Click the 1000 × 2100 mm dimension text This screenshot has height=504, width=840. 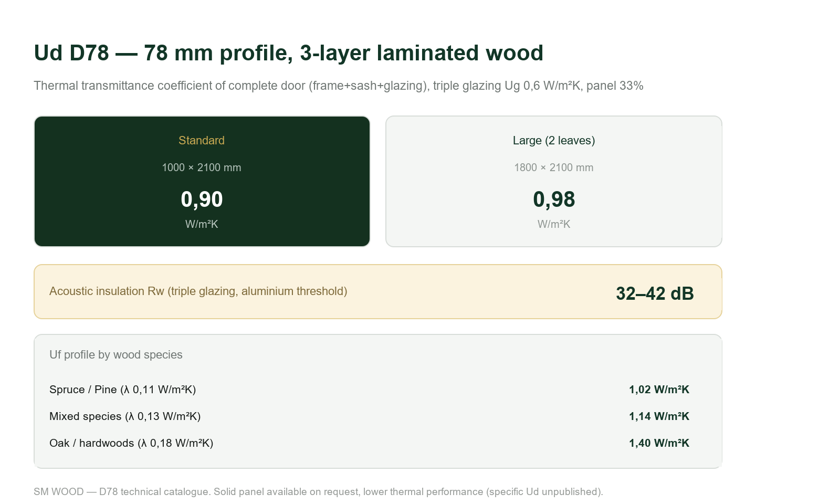(x=202, y=167)
